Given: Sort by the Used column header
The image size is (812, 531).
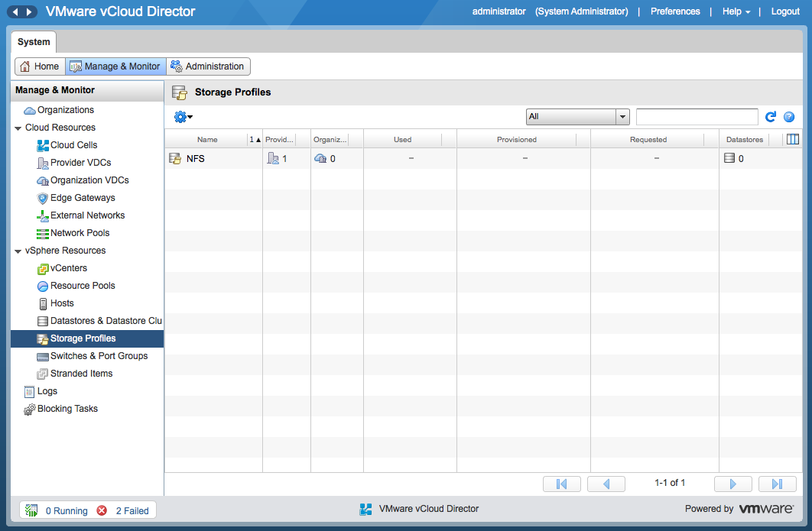Looking at the screenshot, I should 402,139.
